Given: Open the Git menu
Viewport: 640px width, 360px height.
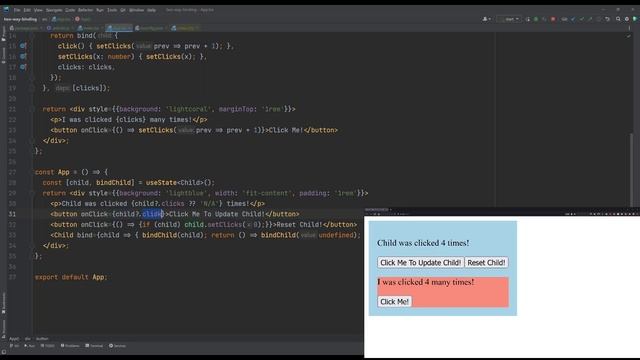Looking at the screenshot, I should coord(123,10).
